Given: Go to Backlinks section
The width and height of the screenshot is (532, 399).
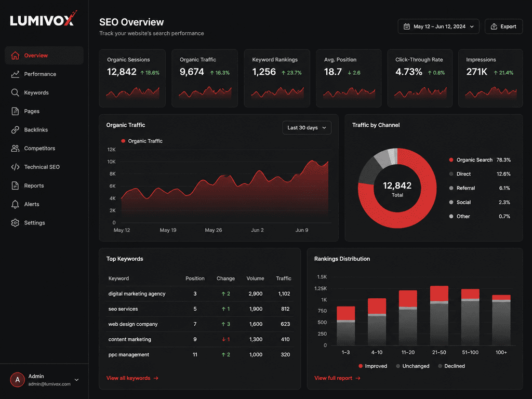Looking at the screenshot, I should tap(44, 129).
